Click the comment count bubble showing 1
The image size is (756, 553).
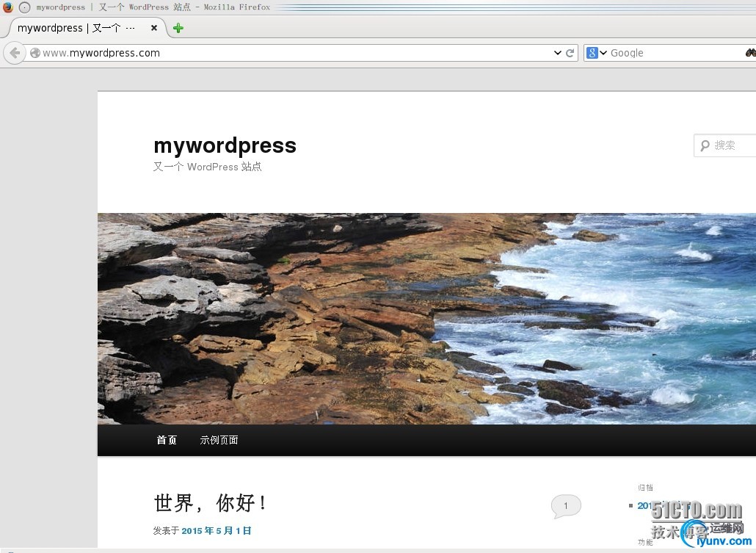[x=566, y=506]
